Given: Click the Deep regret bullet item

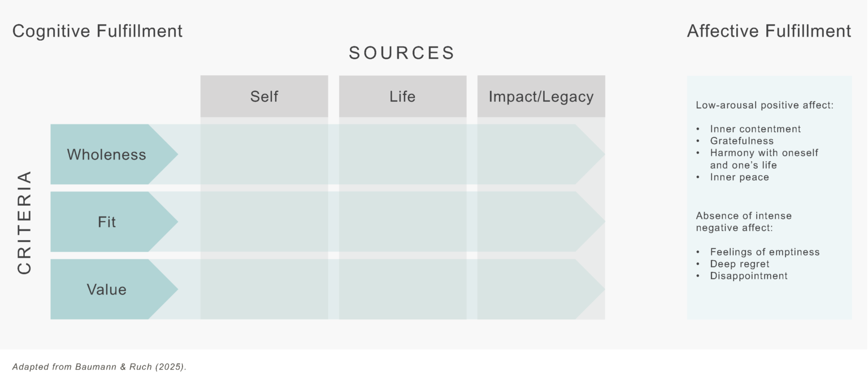Looking at the screenshot, I should (740, 264).
